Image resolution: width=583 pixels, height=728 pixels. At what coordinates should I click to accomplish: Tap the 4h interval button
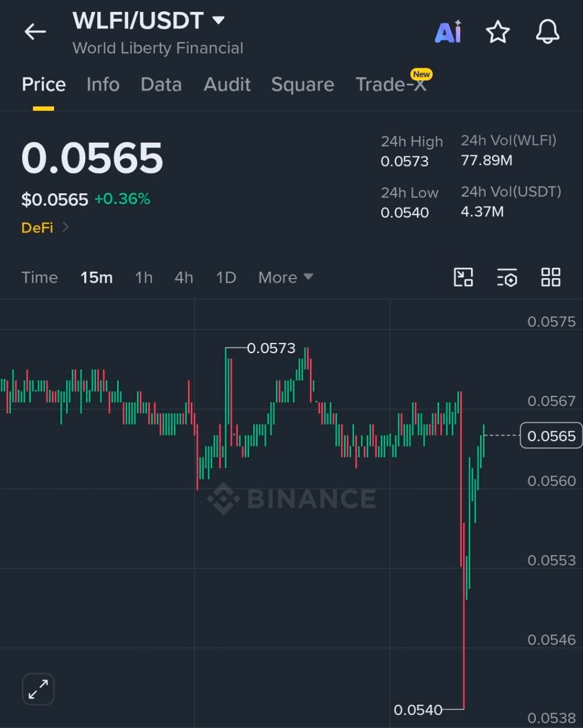tap(184, 278)
